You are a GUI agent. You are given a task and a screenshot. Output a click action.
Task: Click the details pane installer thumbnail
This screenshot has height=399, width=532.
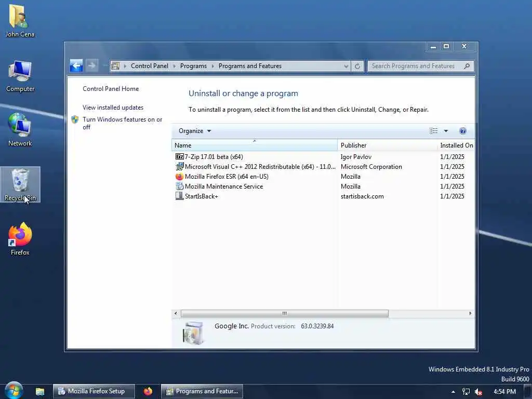(x=193, y=333)
